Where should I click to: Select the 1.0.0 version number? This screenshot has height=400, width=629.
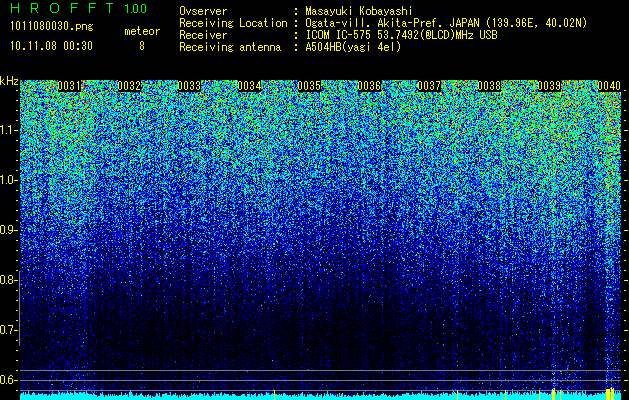click(x=136, y=9)
